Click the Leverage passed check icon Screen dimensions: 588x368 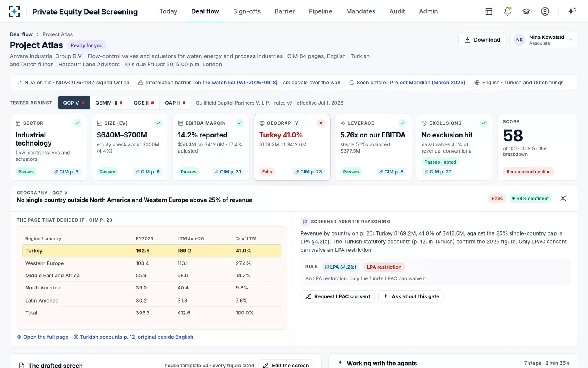pyautogui.click(x=402, y=123)
